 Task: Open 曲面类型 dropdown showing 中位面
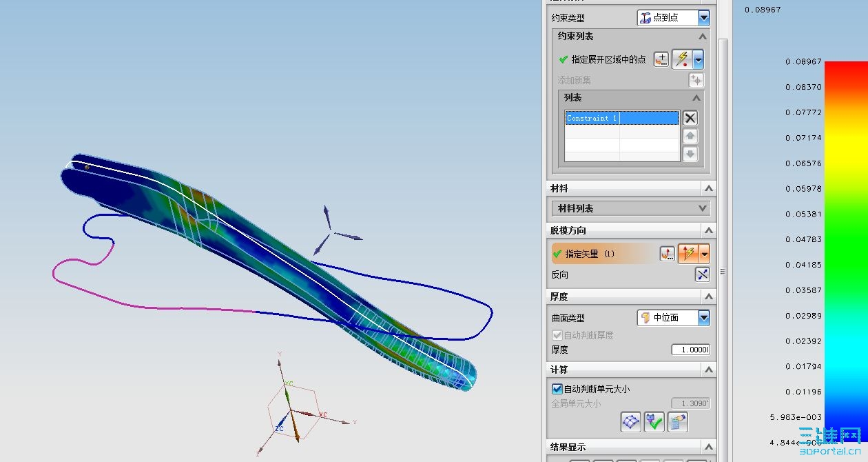[x=673, y=317]
